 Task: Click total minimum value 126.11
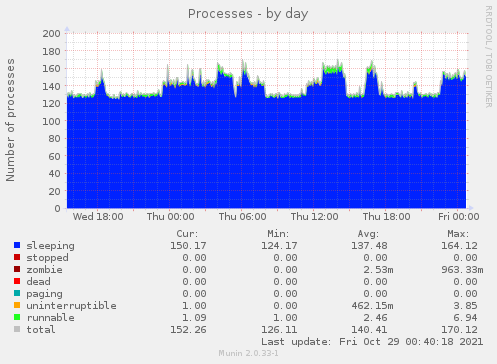pyautogui.click(x=279, y=330)
